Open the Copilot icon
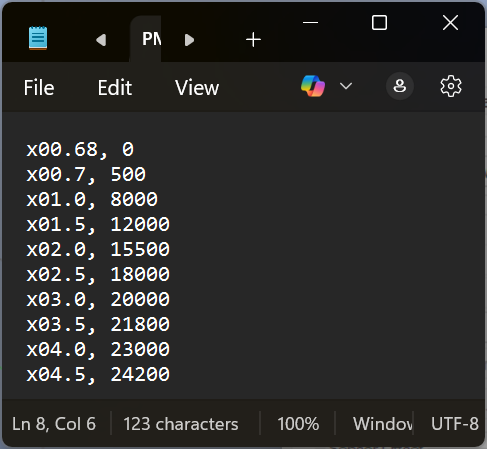The width and height of the screenshot is (487, 449). pos(313,86)
